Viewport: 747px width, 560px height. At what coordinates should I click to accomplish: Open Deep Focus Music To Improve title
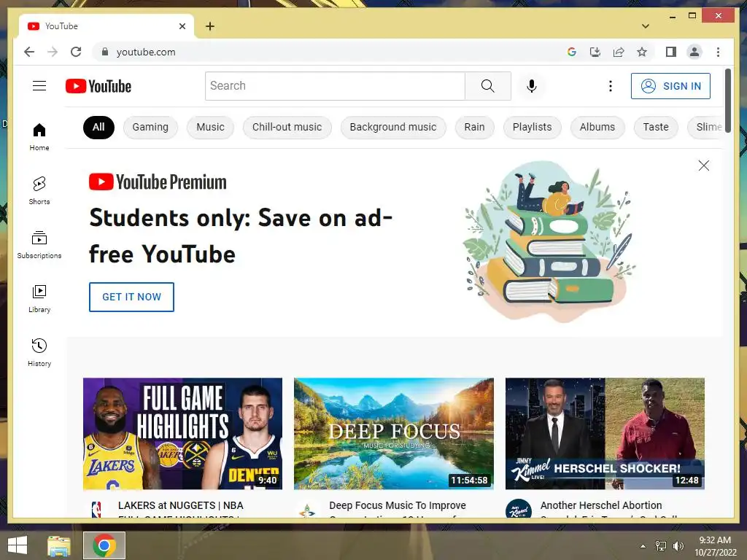pyautogui.click(x=398, y=508)
